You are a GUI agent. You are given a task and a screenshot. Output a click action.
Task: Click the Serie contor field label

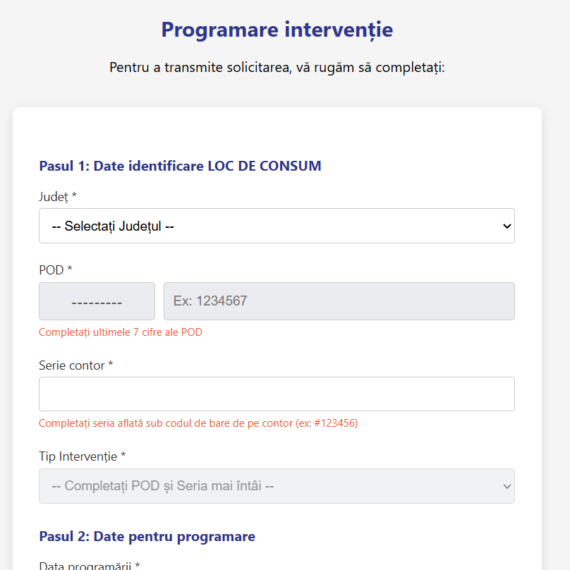click(76, 365)
